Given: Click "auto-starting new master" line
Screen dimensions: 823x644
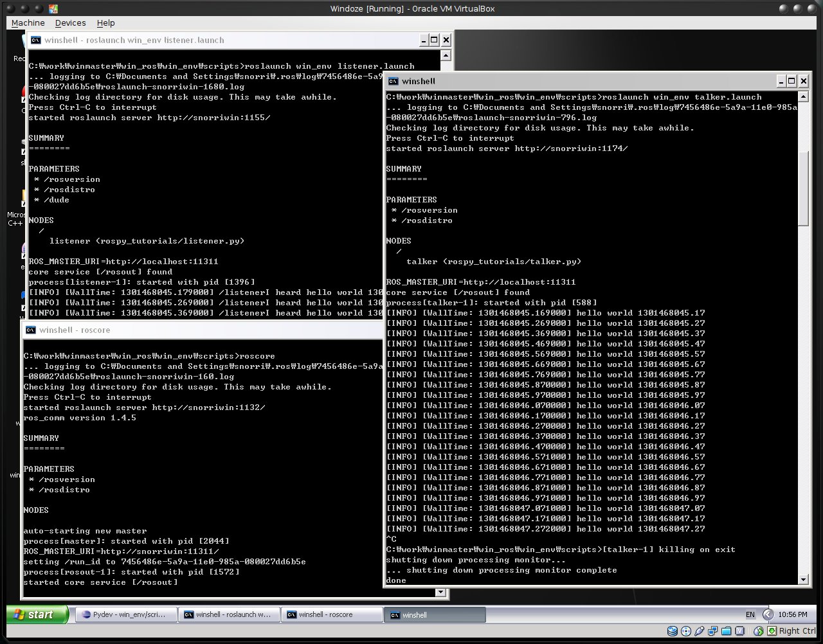Looking at the screenshot, I should point(85,531).
